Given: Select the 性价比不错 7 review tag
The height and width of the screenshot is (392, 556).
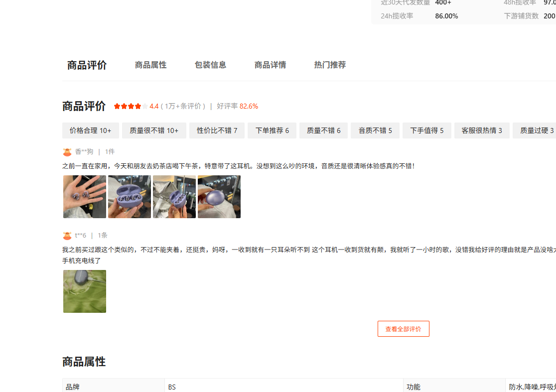Looking at the screenshot, I should coord(217,131).
